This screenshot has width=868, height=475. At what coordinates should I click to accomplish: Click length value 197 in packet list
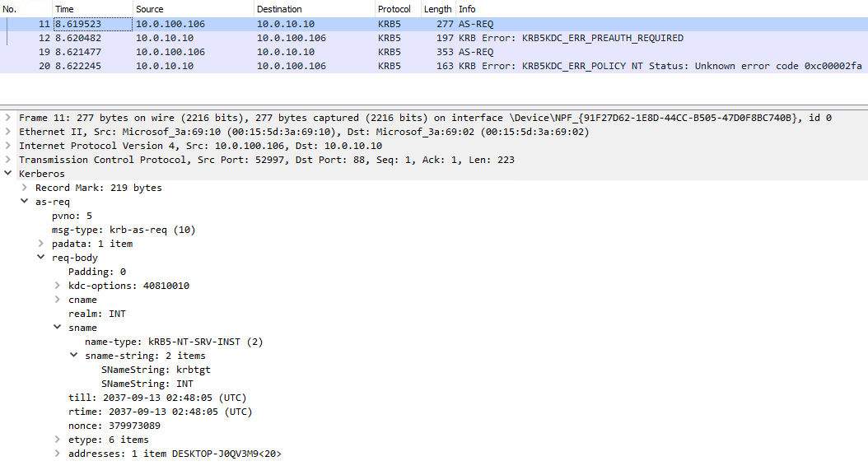(x=445, y=38)
